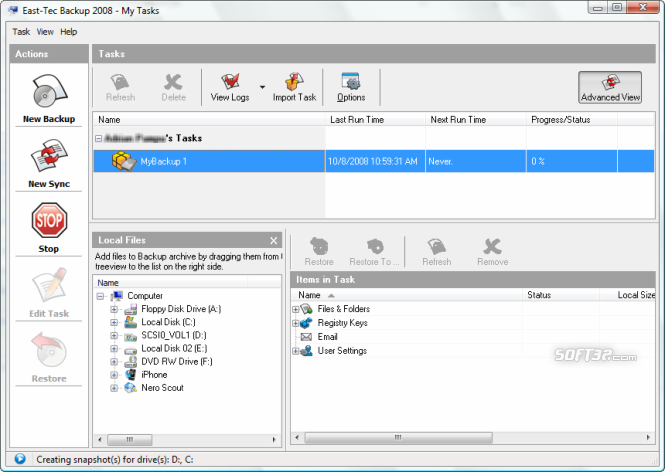
Task: Expand Files & Folders item
Action: click(296, 310)
